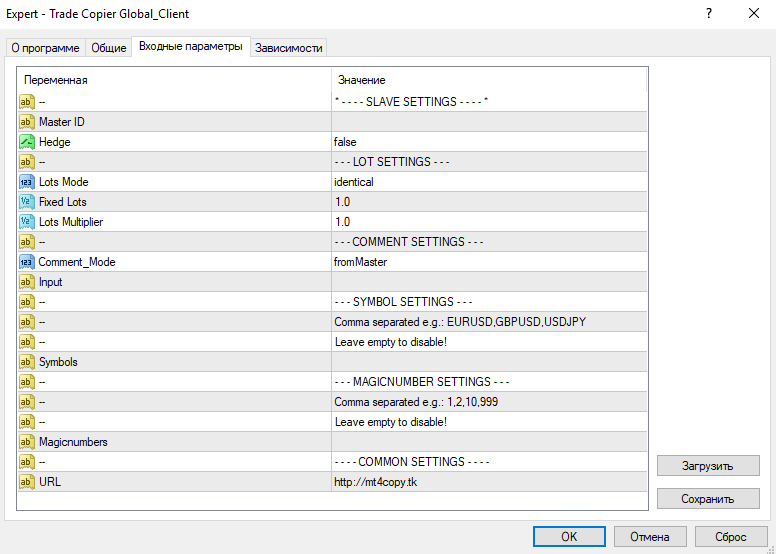Click the string icon in MAGICNUMBER SETTINGS row
Viewport: 776px width, 554px height.
(x=27, y=382)
